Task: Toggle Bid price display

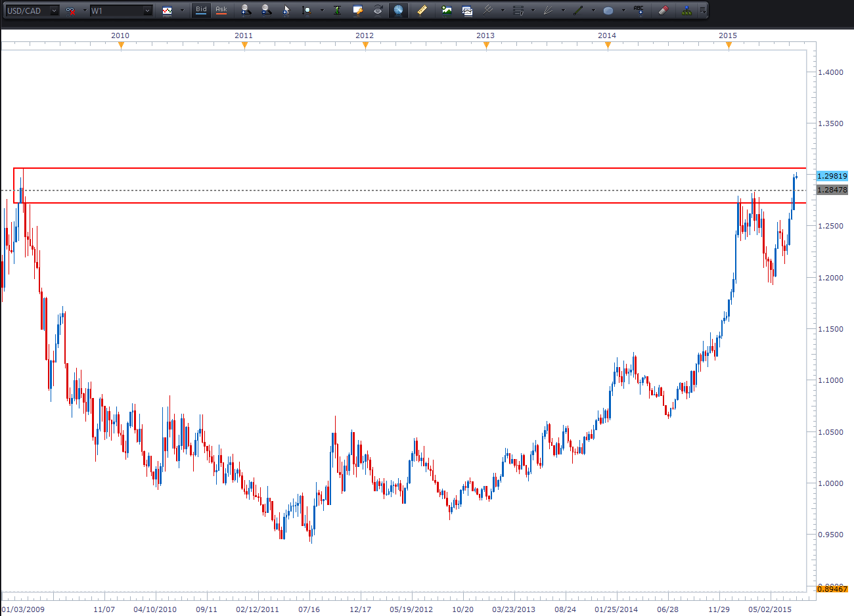Action: [x=201, y=11]
